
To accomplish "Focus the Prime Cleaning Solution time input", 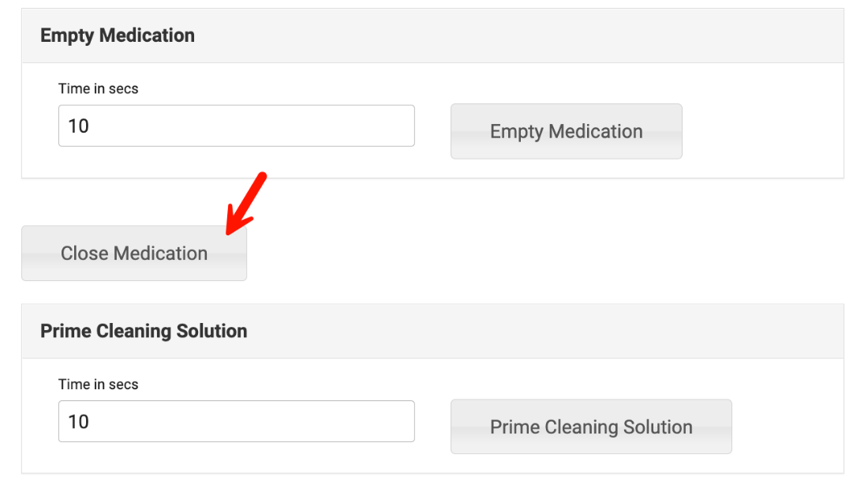I will pos(236,421).
